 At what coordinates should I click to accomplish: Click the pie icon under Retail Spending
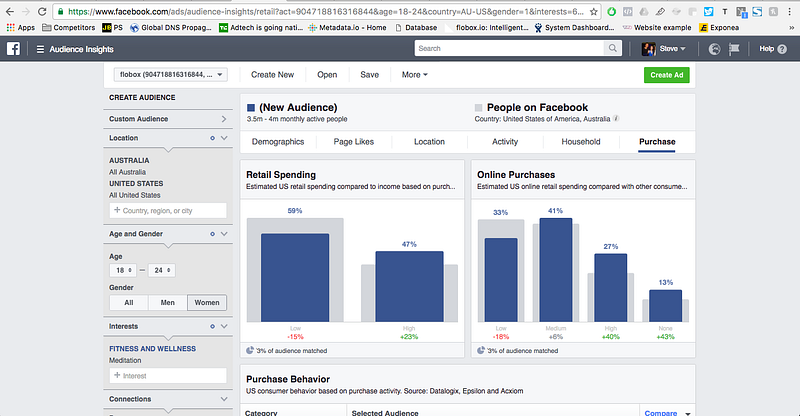[249, 350]
